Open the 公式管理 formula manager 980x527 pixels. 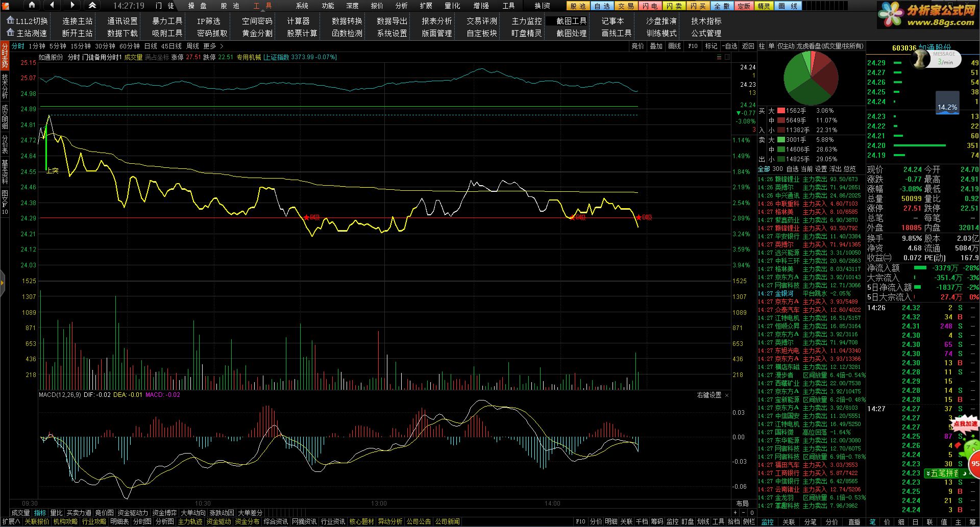pyautogui.click(x=706, y=33)
